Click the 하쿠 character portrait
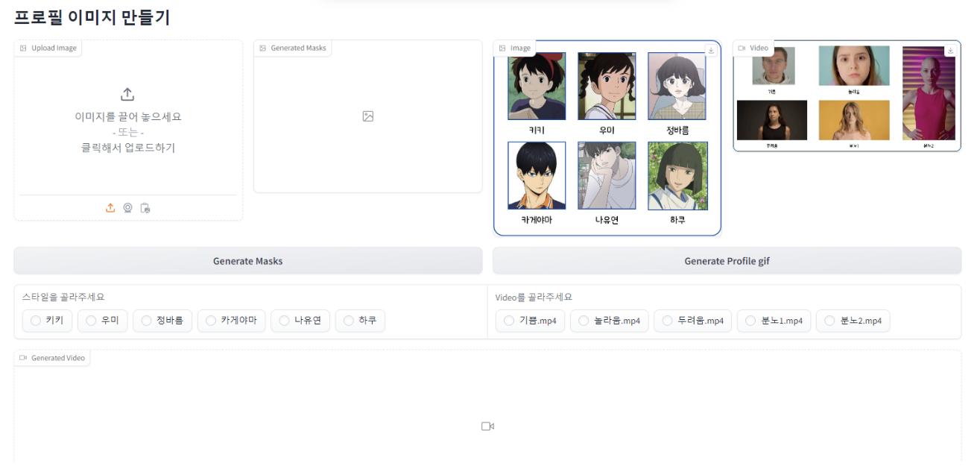The height and width of the screenshot is (475, 980). 677,175
